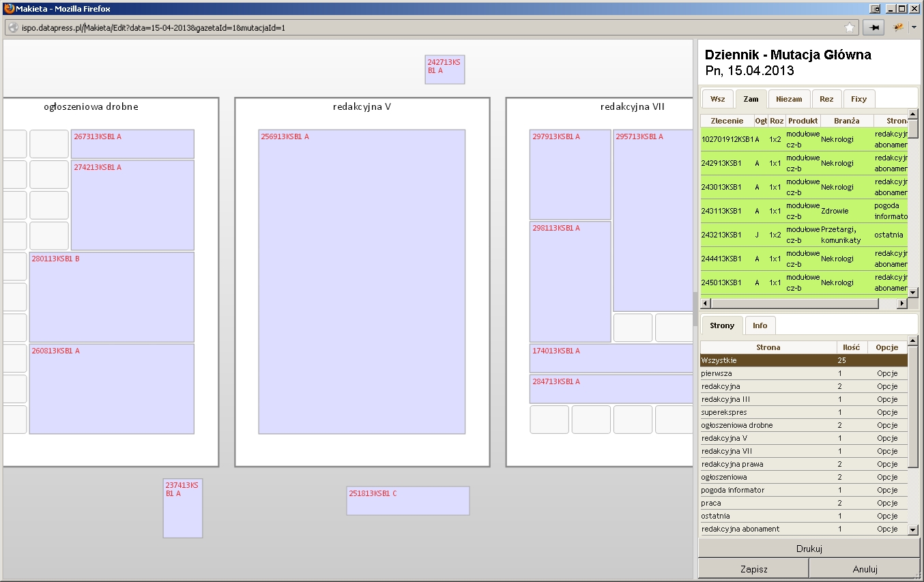Click the pin toolbar button
924x582 pixels.
pyautogui.click(x=873, y=28)
